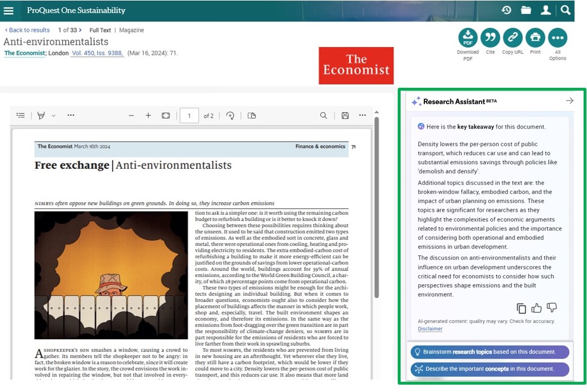The image size is (587, 392).
Task: Switch to the Full Text view
Action: point(100,30)
